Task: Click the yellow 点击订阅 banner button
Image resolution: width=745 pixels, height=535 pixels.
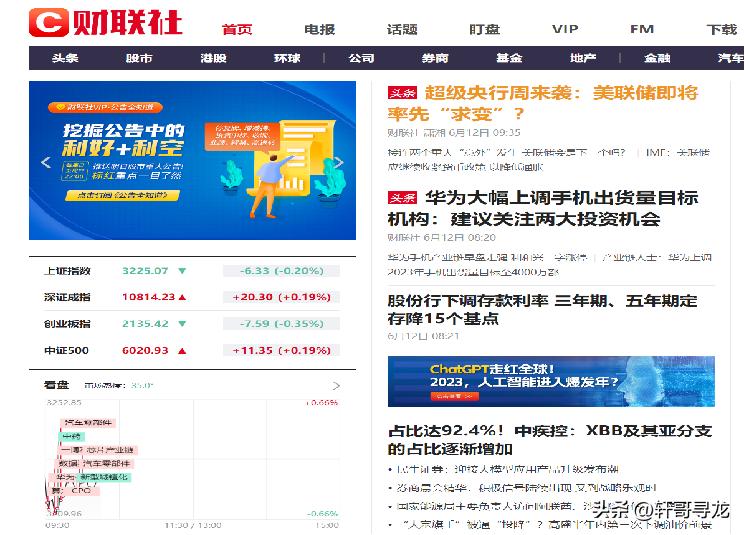Action: click(123, 195)
